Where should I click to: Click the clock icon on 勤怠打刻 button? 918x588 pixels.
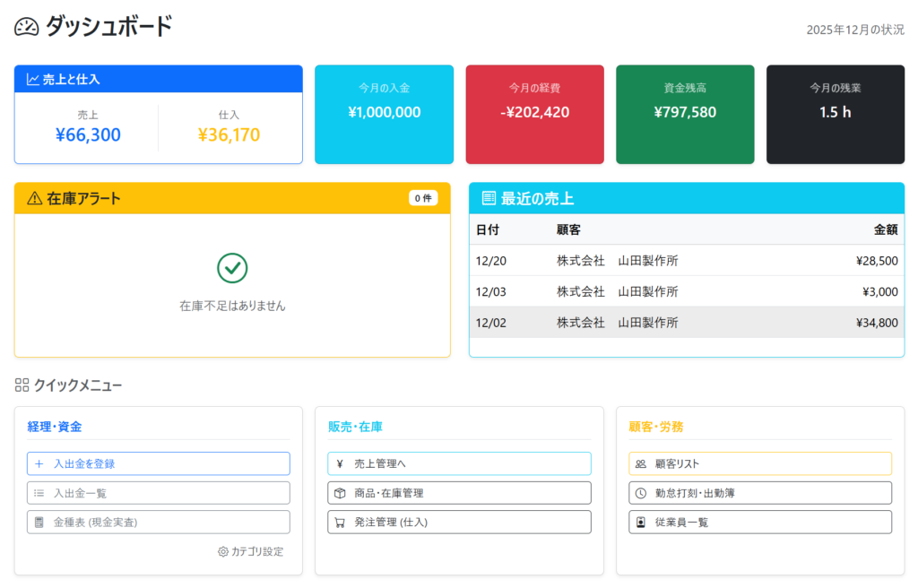tap(641, 493)
